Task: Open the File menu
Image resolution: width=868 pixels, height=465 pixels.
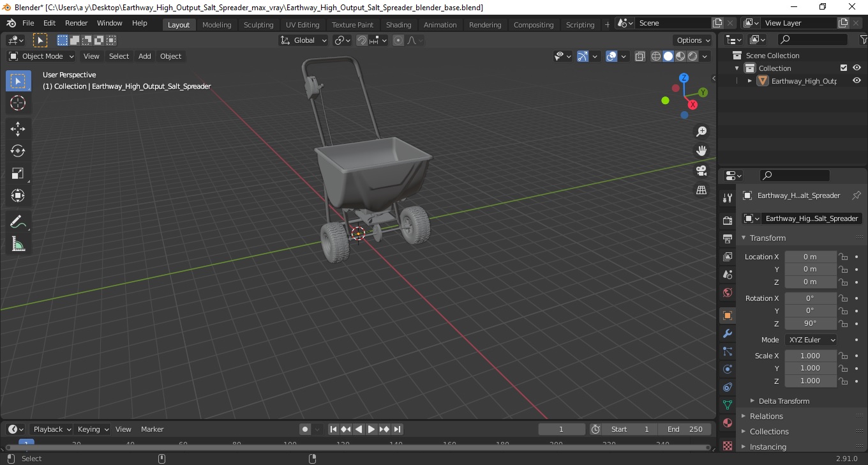Action: (28, 23)
